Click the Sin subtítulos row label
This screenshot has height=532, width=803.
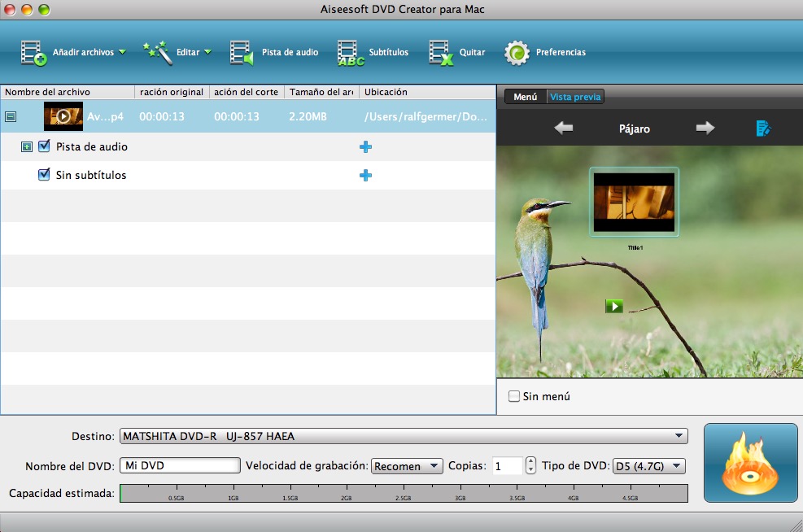[x=91, y=175]
